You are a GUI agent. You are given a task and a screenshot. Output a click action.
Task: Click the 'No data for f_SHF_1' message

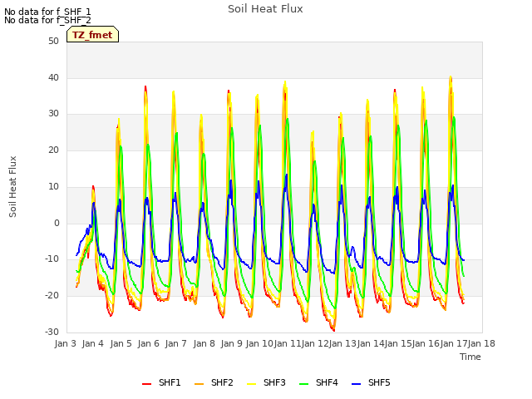47,12
